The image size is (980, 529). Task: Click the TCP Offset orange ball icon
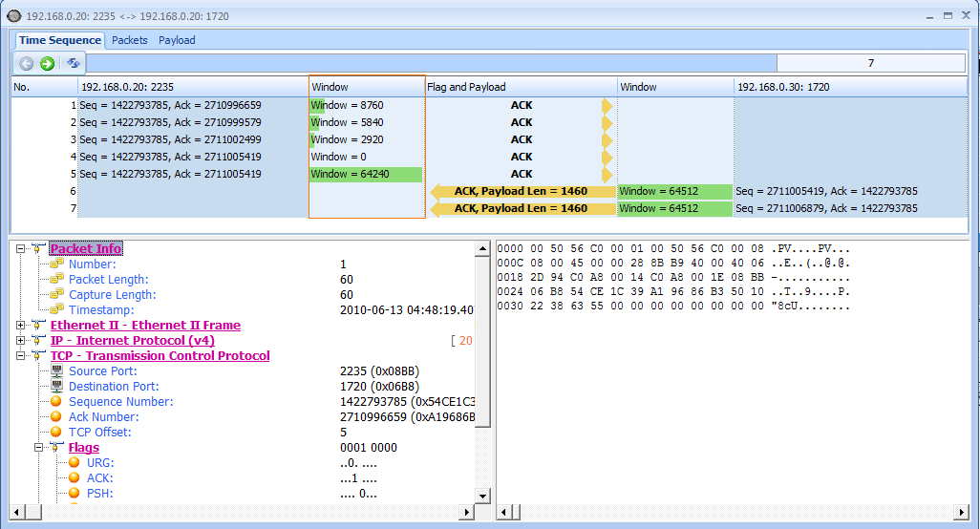56,432
